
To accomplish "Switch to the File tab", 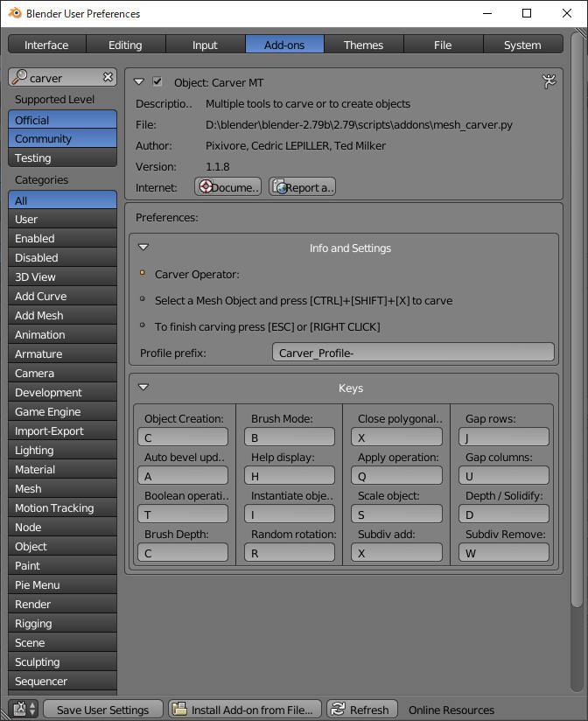I will click(x=443, y=45).
